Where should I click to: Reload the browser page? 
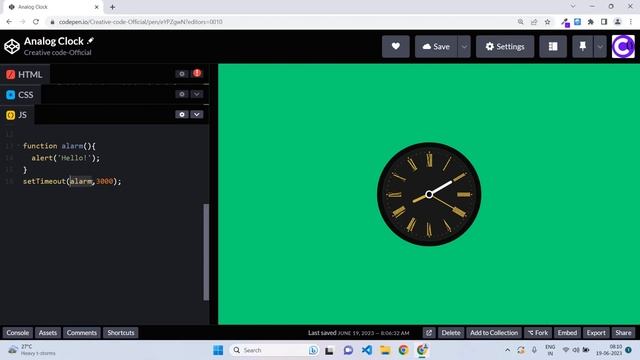pos(36,22)
